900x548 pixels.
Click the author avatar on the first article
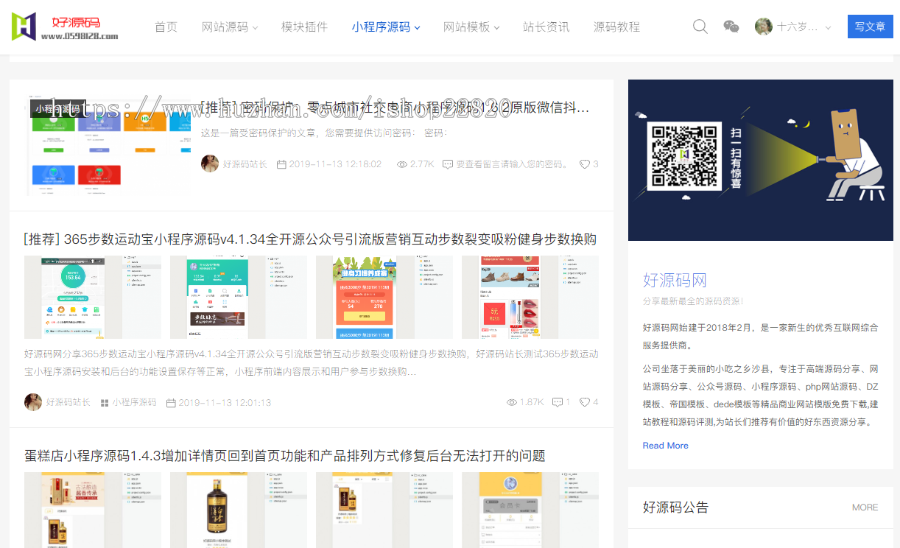click(210, 164)
